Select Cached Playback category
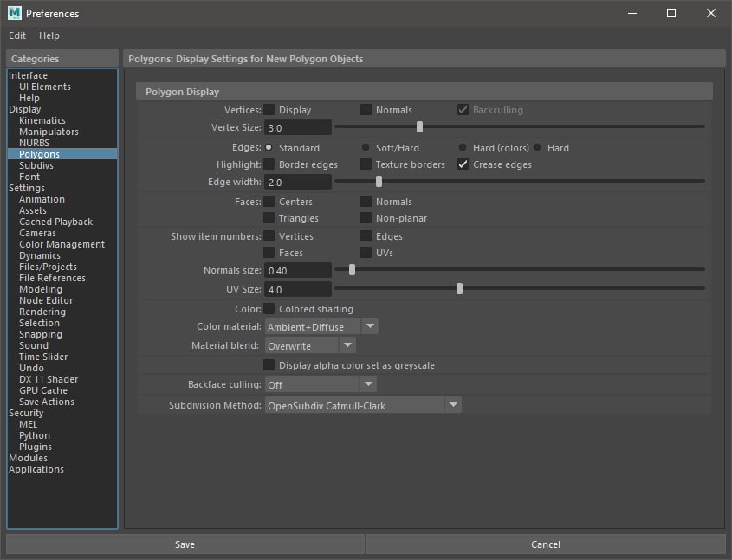This screenshot has height=560, width=732. (x=56, y=222)
